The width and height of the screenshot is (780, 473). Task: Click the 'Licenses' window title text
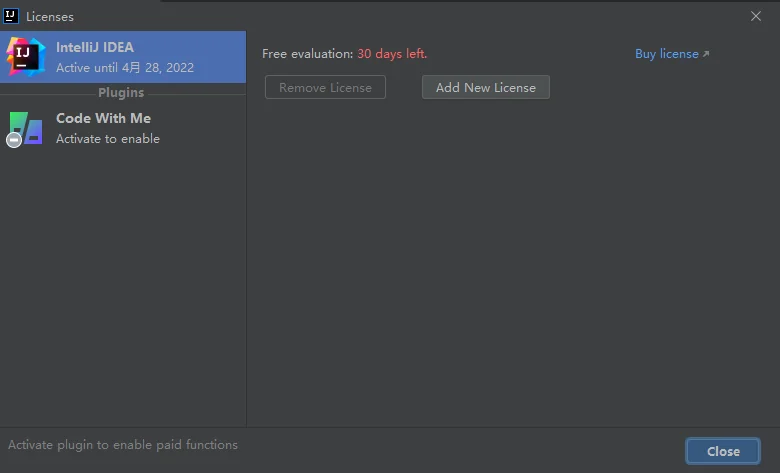click(x=50, y=17)
